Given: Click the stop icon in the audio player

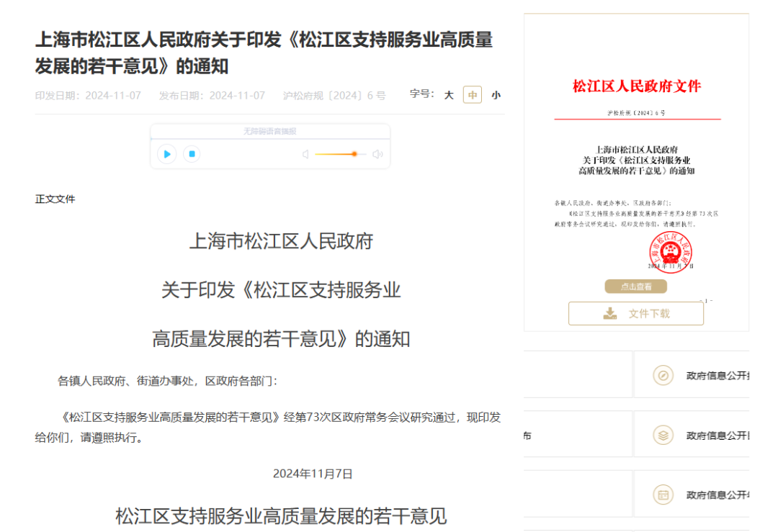Looking at the screenshot, I should pos(190,154).
